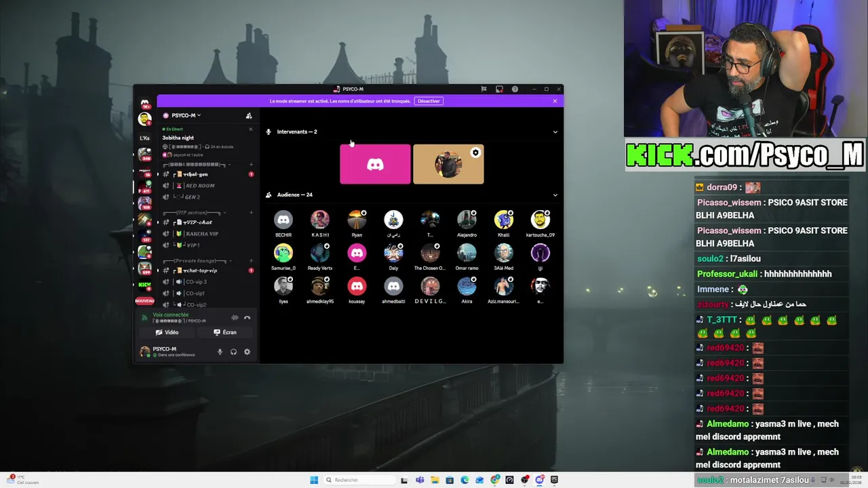The height and width of the screenshot is (488, 868).
Task: Open audience member K A S H I avatar
Action: [x=320, y=220]
